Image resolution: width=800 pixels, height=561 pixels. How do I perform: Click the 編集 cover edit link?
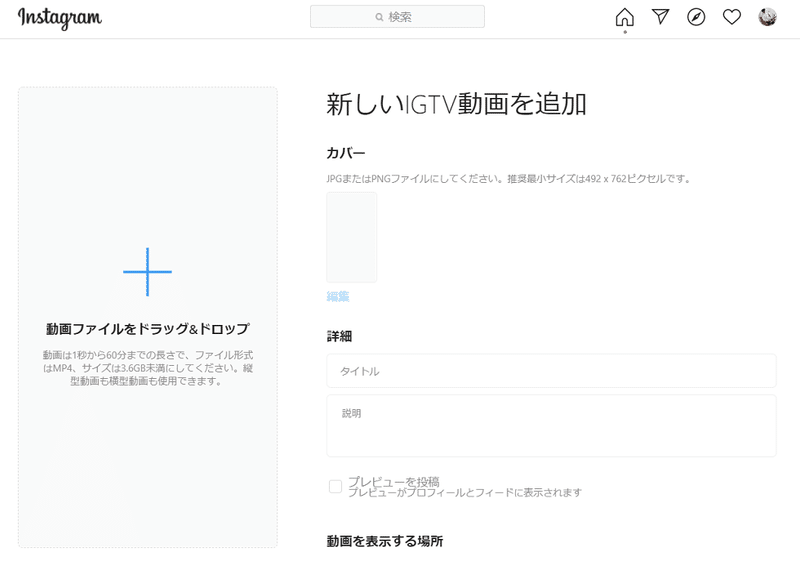[x=338, y=296]
